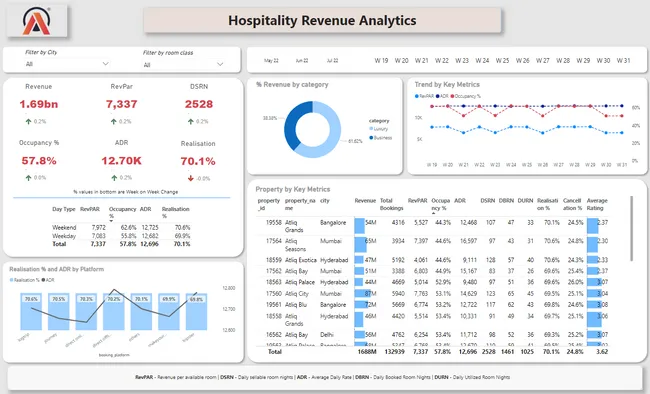Viewport: 650px width, 394px height.
Task: Click the Occupancy 57.8% card value
Action: tap(39, 161)
